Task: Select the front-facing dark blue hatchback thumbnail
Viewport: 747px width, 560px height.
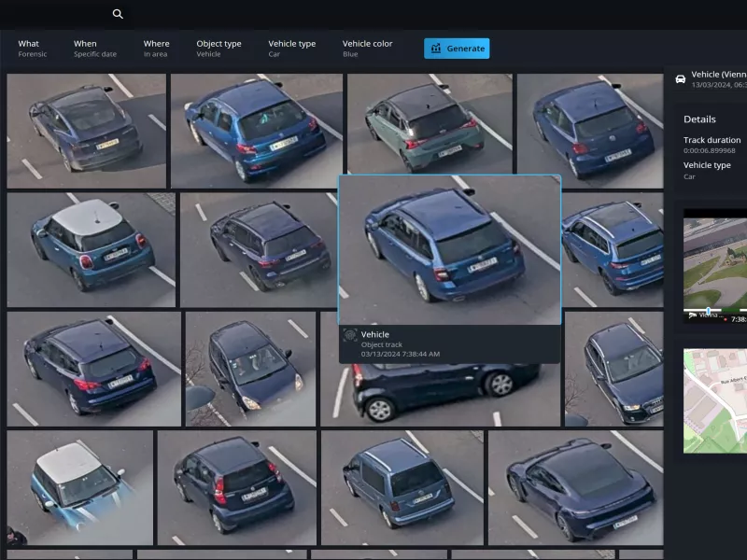Action: (x=250, y=369)
